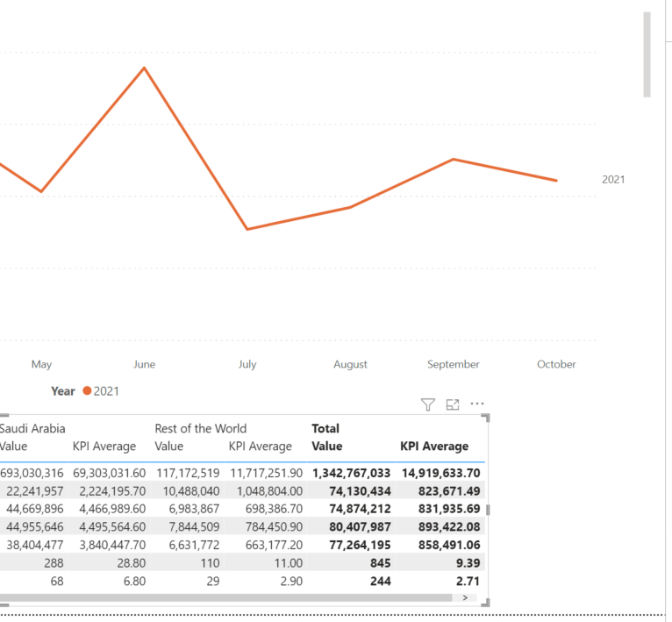The image size is (672, 622).
Task: Select the cell 10,488,040
Action: tap(191, 491)
